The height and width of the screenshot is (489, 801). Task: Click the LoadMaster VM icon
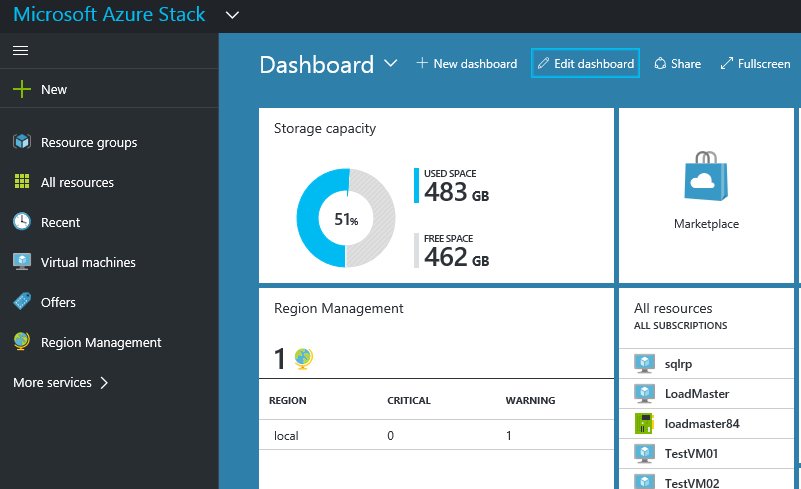click(x=644, y=393)
